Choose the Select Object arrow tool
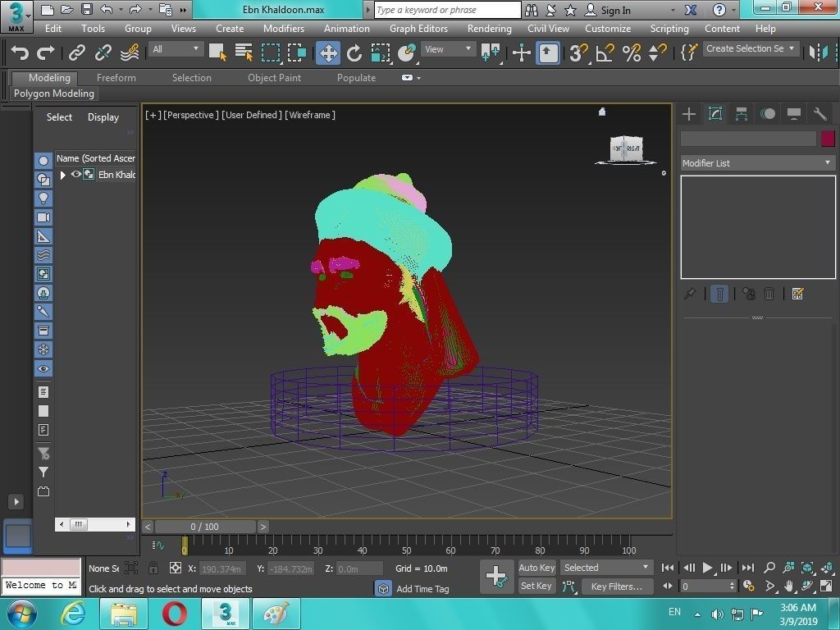Image resolution: width=840 pixels, height=630 pixels. point(217,52)
